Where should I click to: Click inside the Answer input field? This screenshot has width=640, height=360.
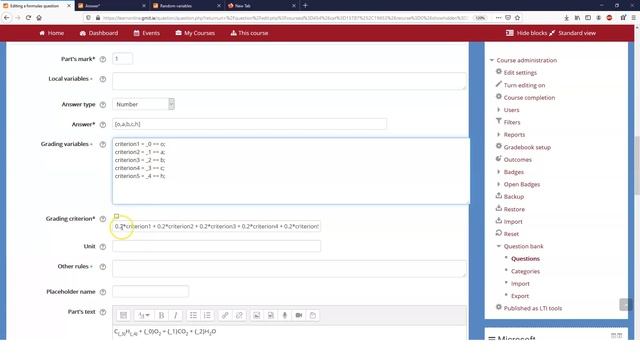tap(249, 124)
